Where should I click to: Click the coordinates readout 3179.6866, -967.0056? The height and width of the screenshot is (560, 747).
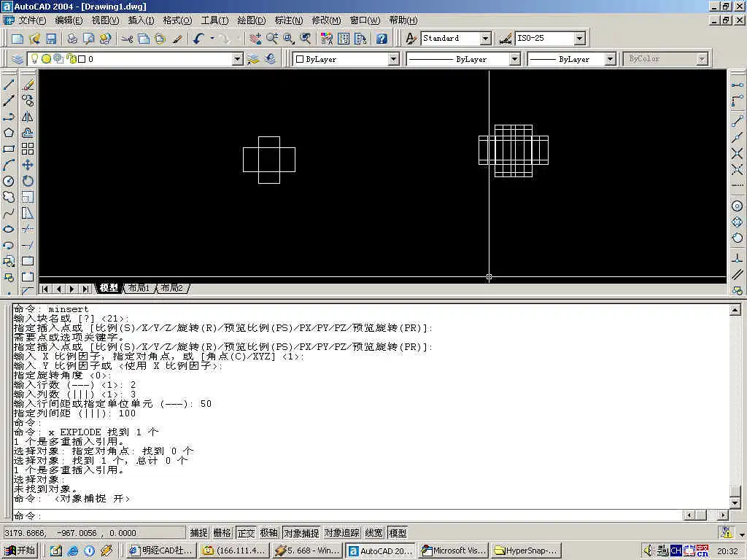(94, 533)
